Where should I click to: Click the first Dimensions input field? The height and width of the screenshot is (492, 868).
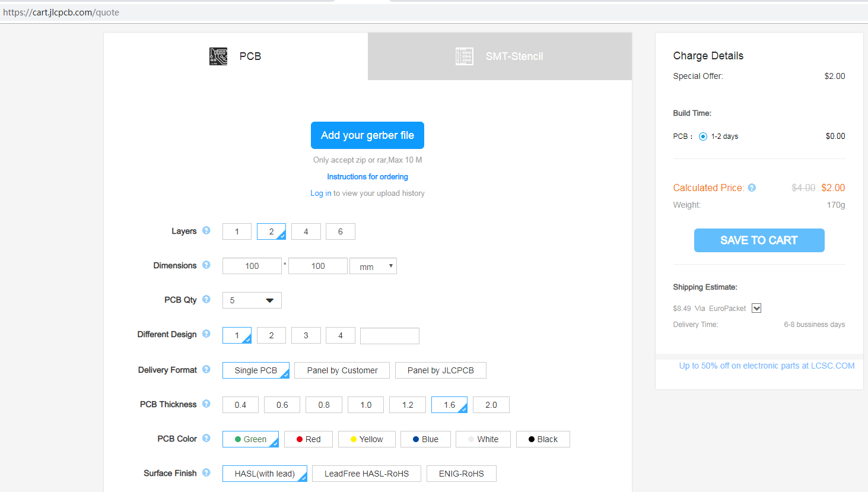click(252, 266)
